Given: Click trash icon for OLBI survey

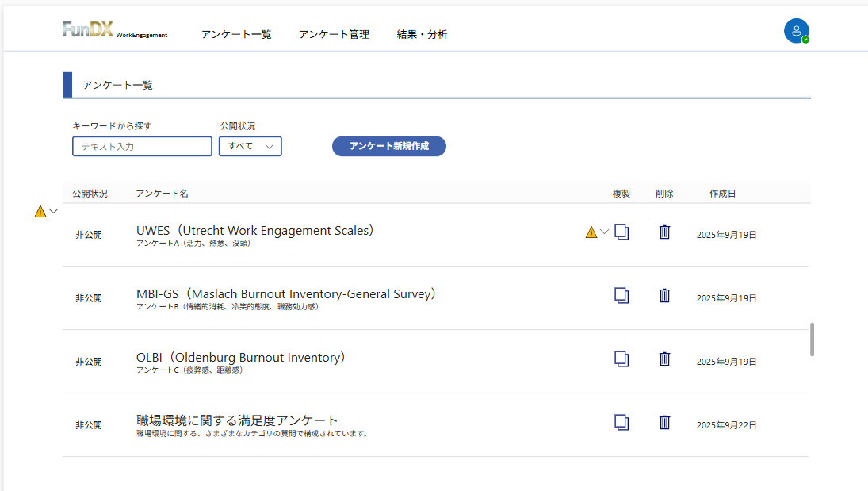Looking at the screenshot, I should pos(664,359).
